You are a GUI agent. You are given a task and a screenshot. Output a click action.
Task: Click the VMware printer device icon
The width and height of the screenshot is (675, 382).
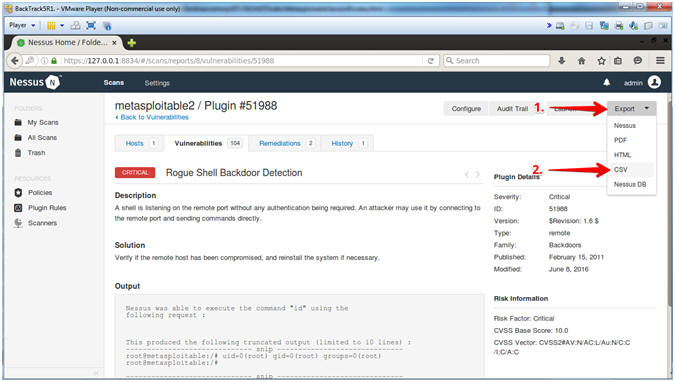[619, 26]
